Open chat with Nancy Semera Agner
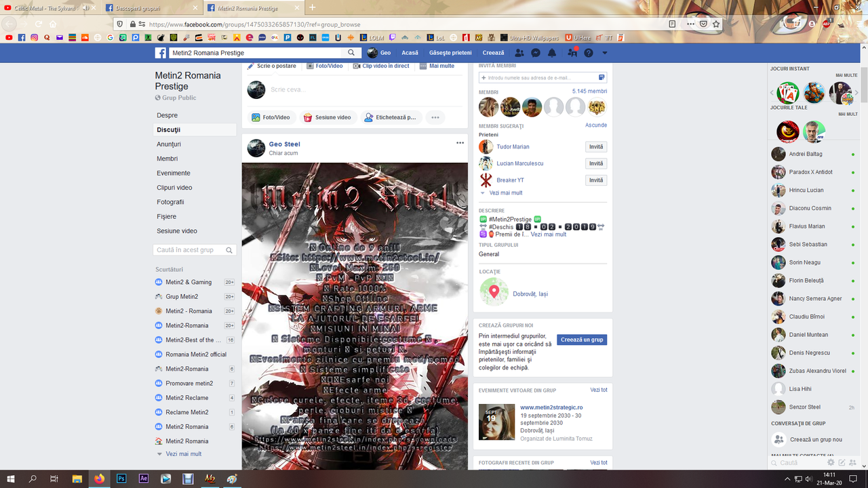Screen dimensions: 868x488 [814, 299]
